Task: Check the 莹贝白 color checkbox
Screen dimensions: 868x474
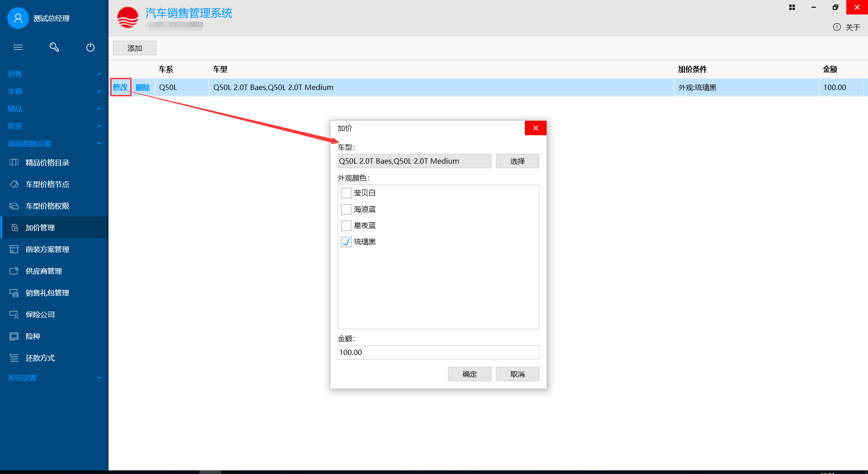Action: (x=346, y=193)
